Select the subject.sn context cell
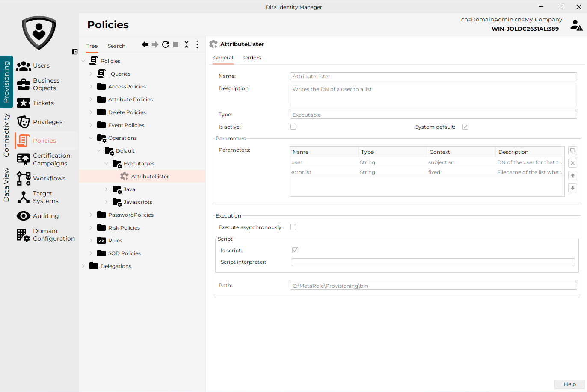587x392 pixels. pyautogui.click(x=461, y=162)
